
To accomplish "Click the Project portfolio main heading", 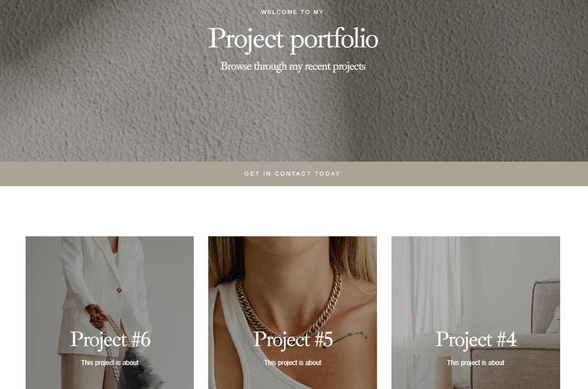I will tap(293, 39).
